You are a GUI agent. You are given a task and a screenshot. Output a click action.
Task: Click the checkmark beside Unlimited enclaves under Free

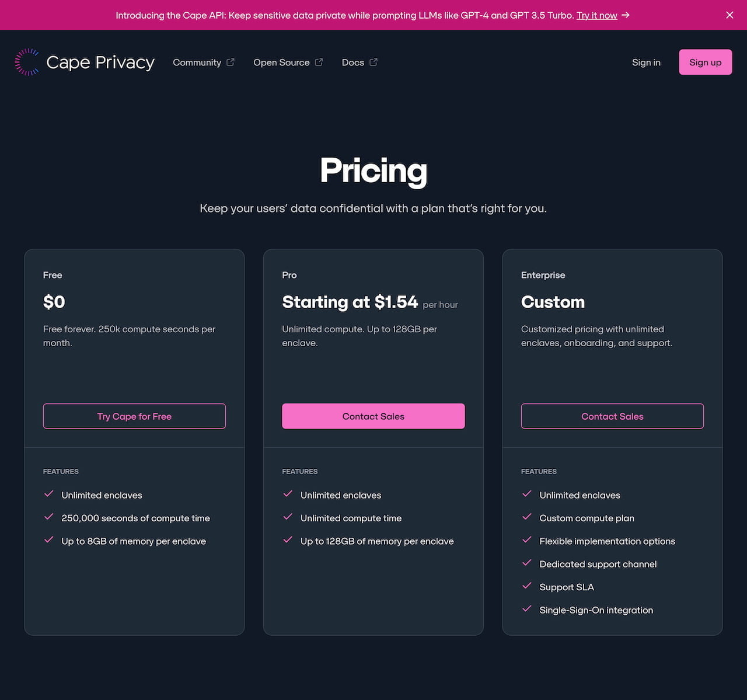(49, 494)
